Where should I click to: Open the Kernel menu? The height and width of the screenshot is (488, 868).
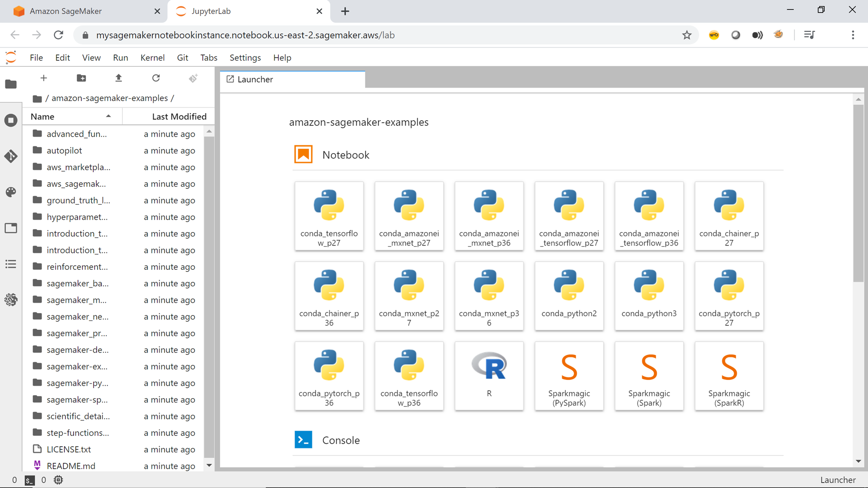click(x=152, y=58)
